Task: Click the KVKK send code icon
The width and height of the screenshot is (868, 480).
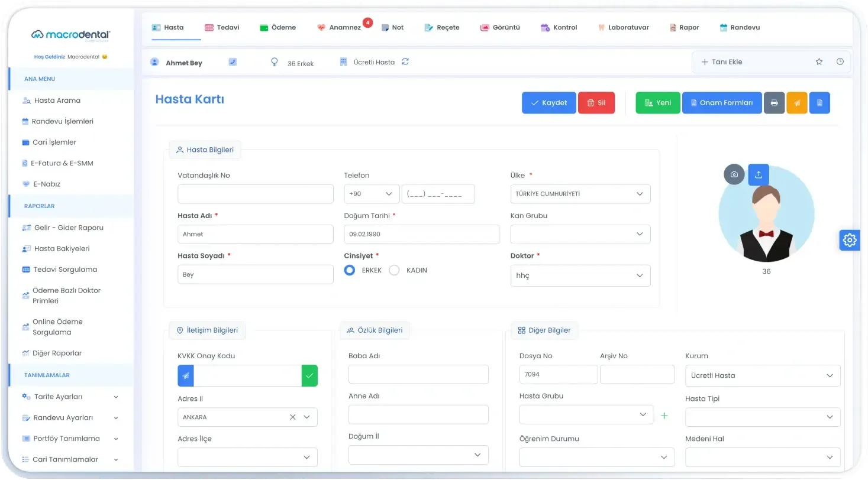Action: tap(186, 376)
